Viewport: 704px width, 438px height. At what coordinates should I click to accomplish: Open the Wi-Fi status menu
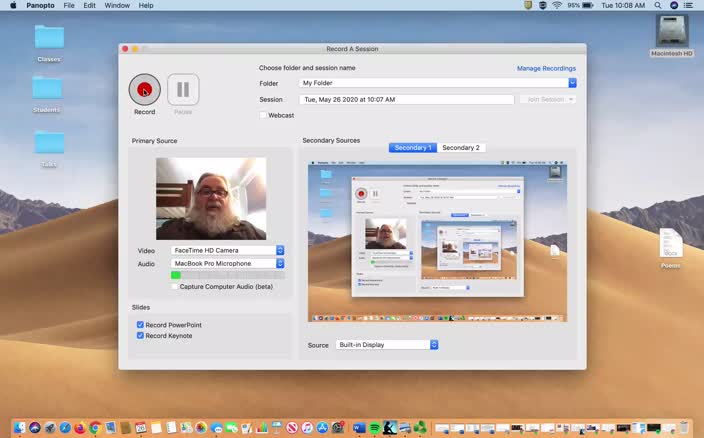point(557,5)
